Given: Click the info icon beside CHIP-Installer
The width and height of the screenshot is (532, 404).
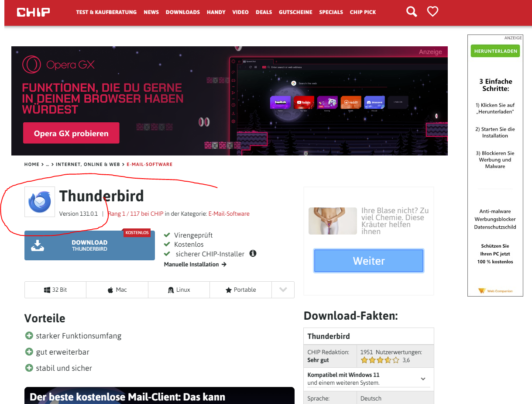Looking at the screenshot, I should 253,253.
